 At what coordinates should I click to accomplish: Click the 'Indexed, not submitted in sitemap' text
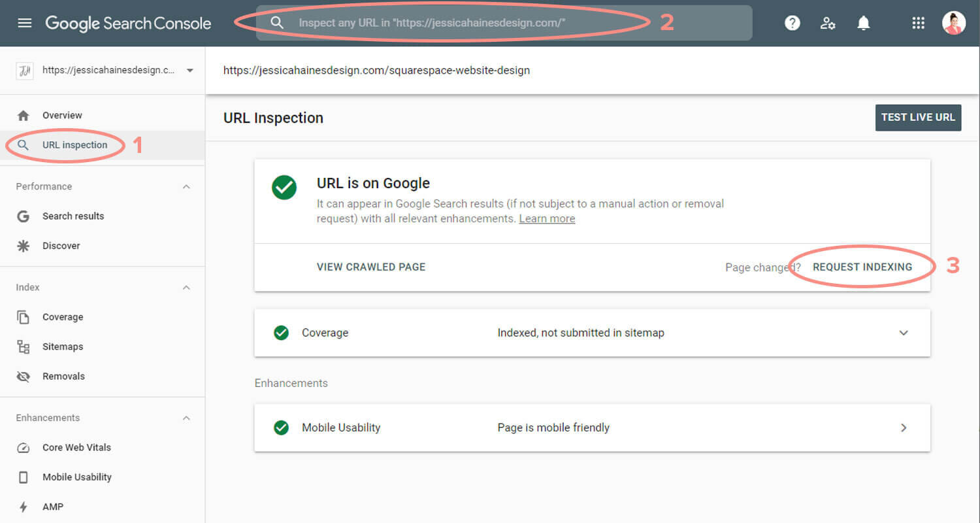[581, 333]
